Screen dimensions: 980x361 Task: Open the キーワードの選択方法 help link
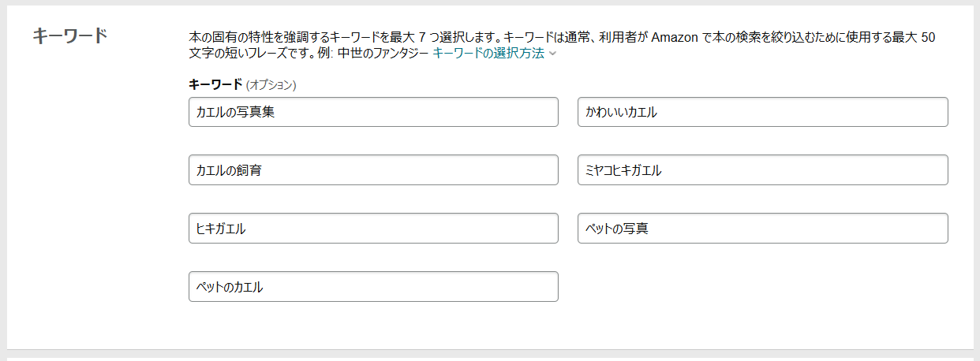click(x=488, y=53)
